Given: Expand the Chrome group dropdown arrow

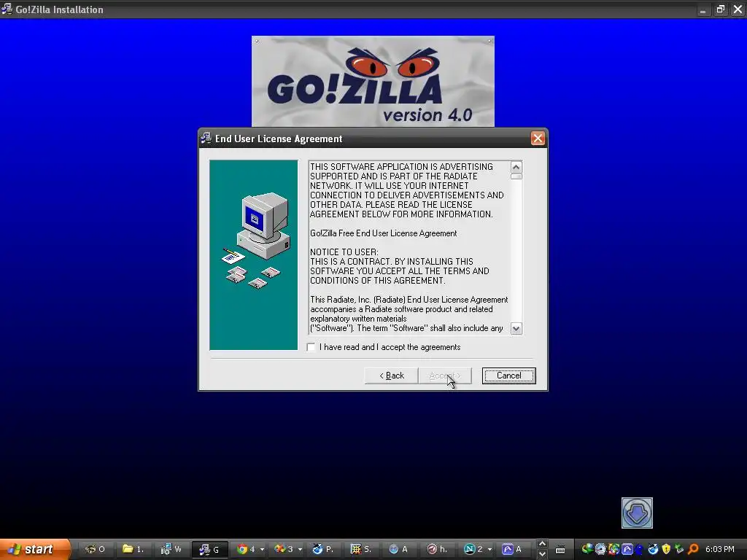Looking at the screenshot, I should [262, 550].
